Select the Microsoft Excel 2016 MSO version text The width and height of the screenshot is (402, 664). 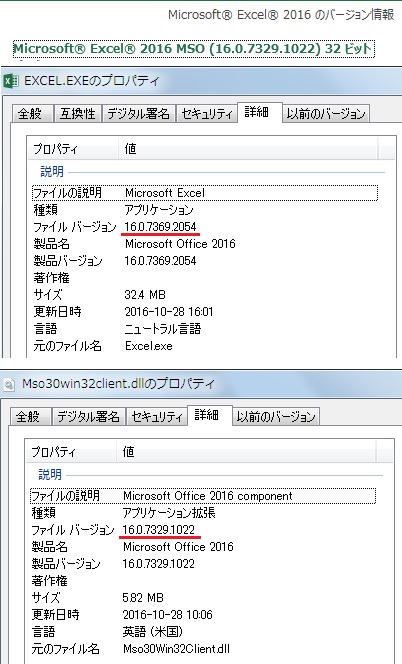point(194,49)
